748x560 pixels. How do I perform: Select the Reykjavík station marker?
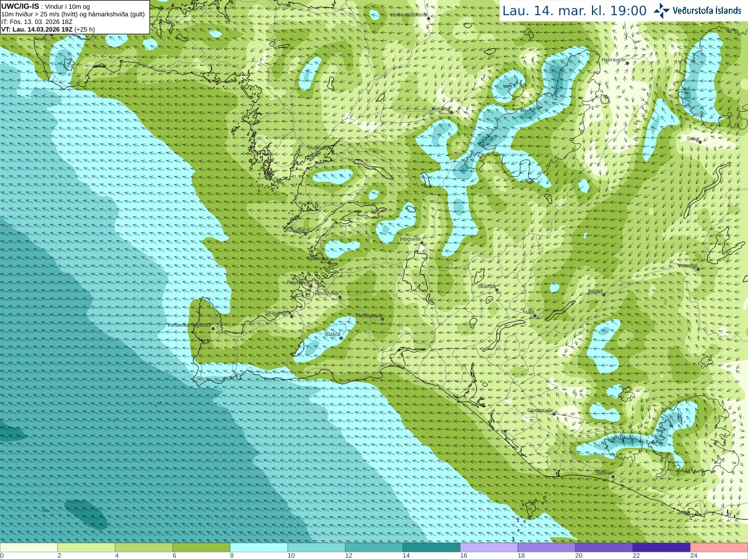coord(310,285)
